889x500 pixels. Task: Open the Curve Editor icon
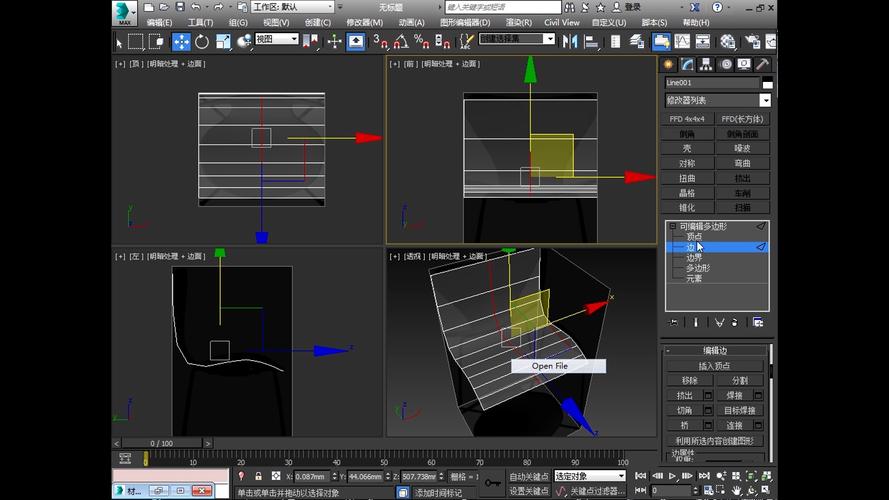pyautogui.click(x=682, y=42)
